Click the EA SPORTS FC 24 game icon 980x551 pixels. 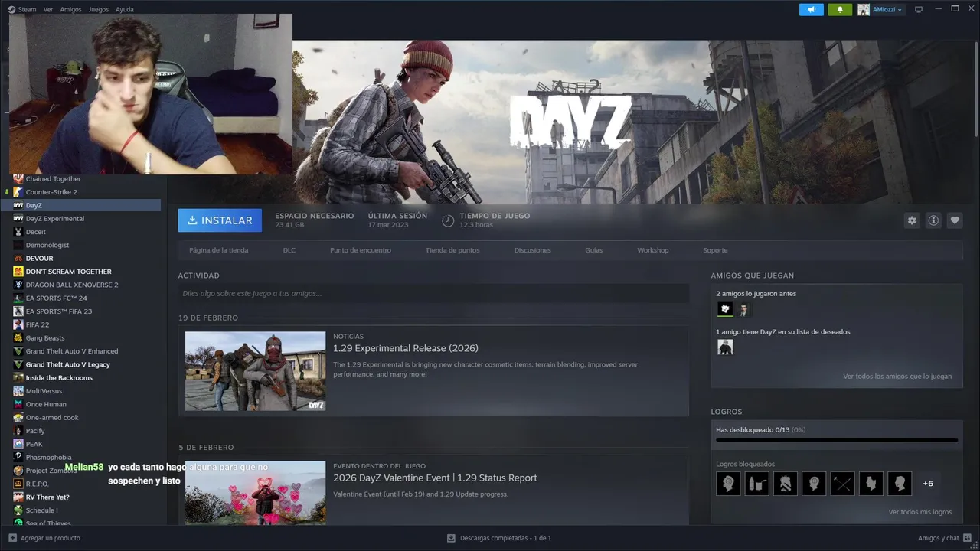click(x=18, y=298)
